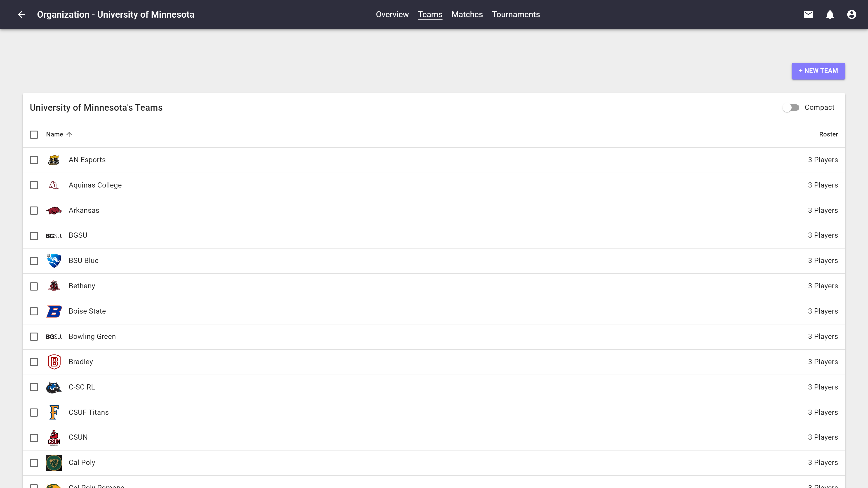The image size is (868, 488).
Task: Click the Bradley shield logo
Action: [54, 362]
